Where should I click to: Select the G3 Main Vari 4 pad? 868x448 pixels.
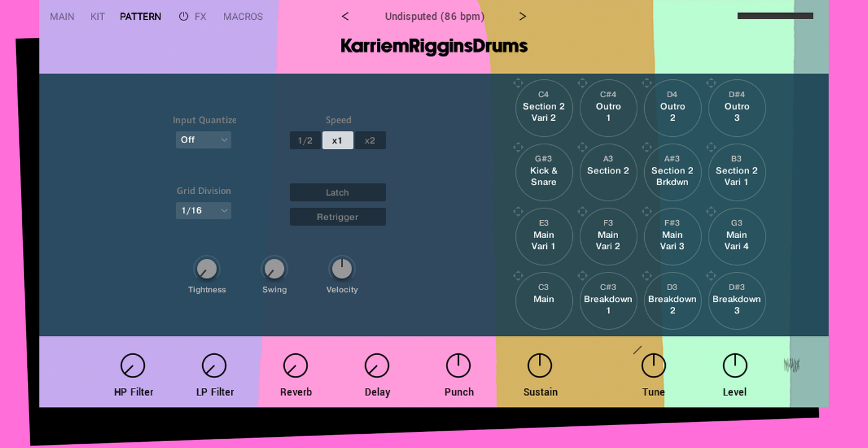pos(737,237)
